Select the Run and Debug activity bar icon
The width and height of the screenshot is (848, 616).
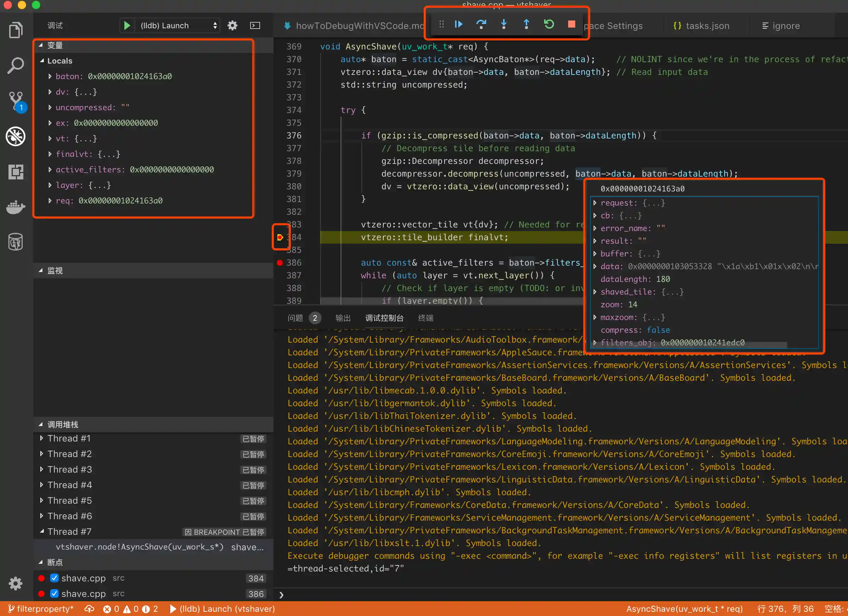click(x=15, y=136)
